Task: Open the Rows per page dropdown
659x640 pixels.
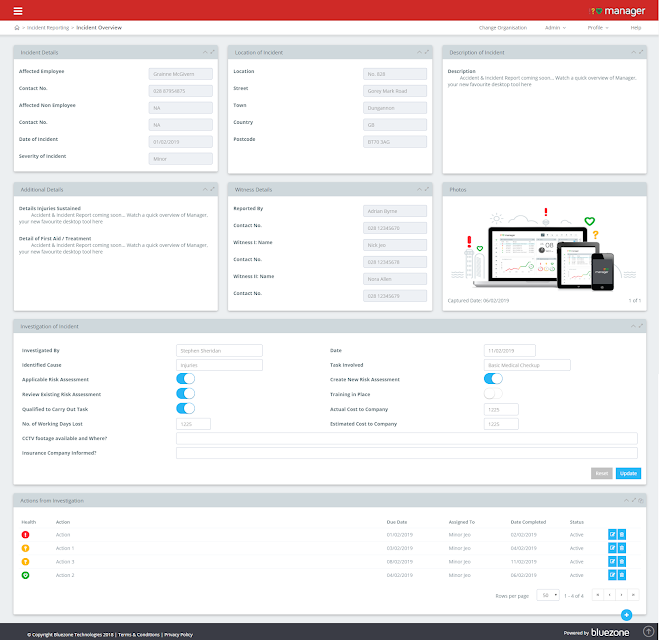Action: (x=548, y=595)
